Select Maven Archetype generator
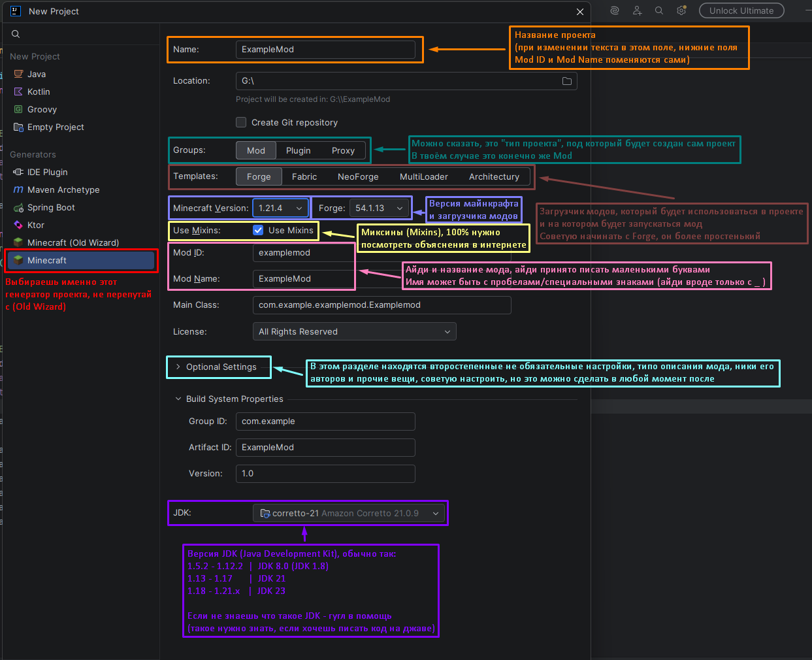This screenshot has height=660, width=812. (63, 190)
